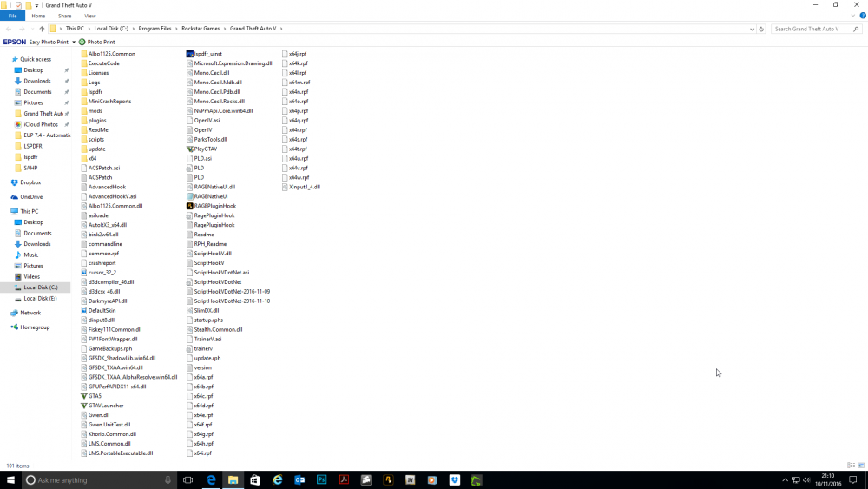Open the Quick Access Toolbar customize dropdown
The image size is (868, 489).
click(x=37, y=5)
